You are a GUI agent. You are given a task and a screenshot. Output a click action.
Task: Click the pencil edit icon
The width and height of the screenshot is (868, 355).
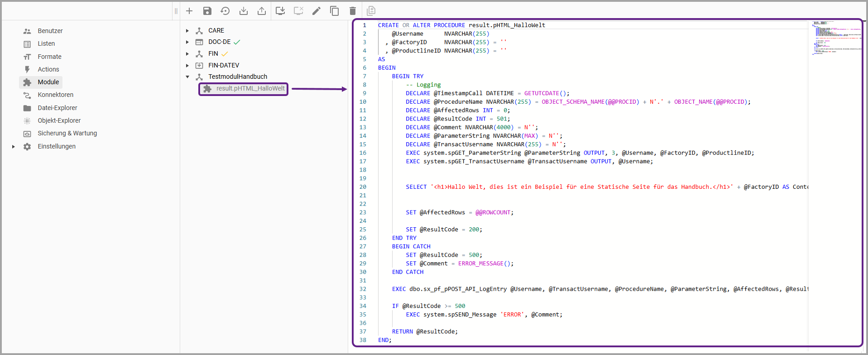(317, 11)
